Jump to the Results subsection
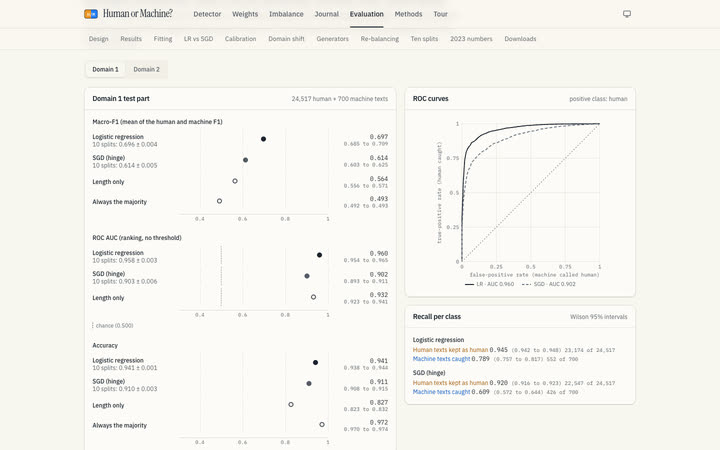The width and height of the screenshot is (720, 450). point(131,39)
